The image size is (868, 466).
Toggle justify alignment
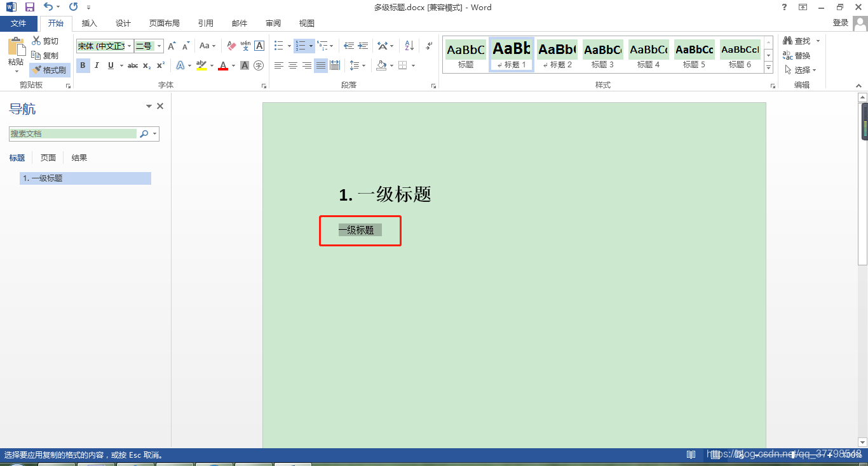(x=321, y=65)
